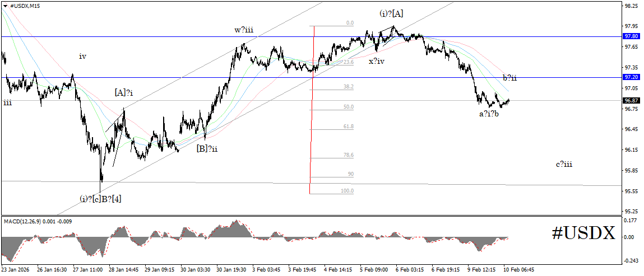Click the 28 Jan 14:45 time axis label
Image resolution: width=644 pixels, height=276 pixels.
124,270
